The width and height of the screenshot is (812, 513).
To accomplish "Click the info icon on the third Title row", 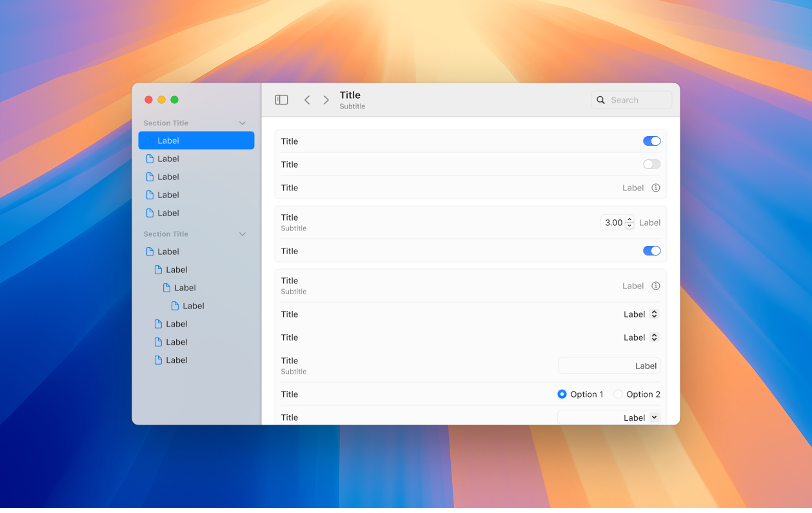I will click(x=656, y=188).
